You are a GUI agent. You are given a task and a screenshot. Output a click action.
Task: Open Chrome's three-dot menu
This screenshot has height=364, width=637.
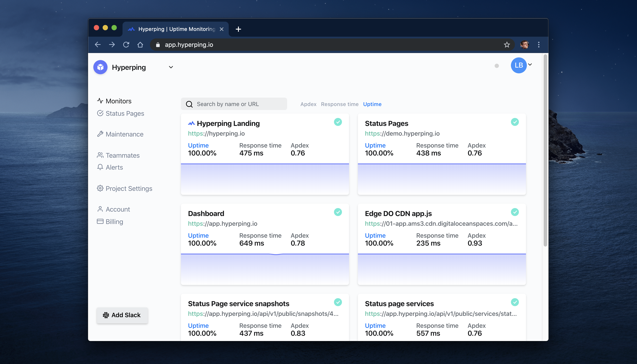(539, 45)
